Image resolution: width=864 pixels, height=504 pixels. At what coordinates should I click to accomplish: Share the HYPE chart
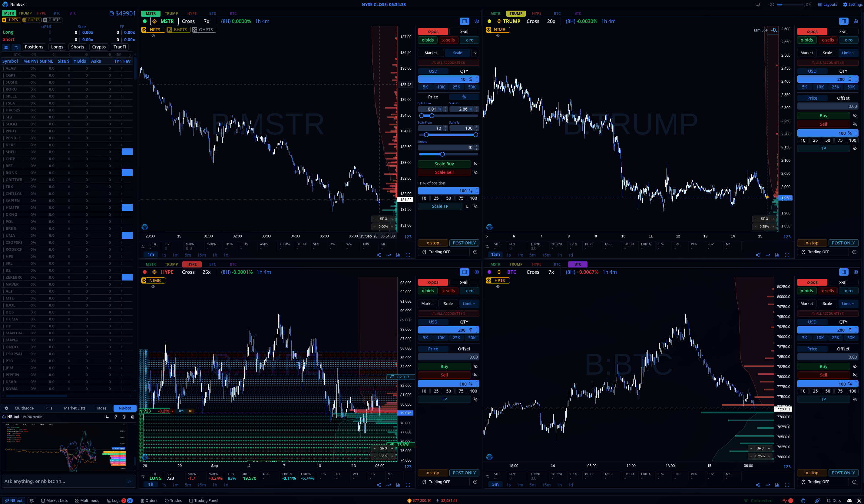coord(379,485)
